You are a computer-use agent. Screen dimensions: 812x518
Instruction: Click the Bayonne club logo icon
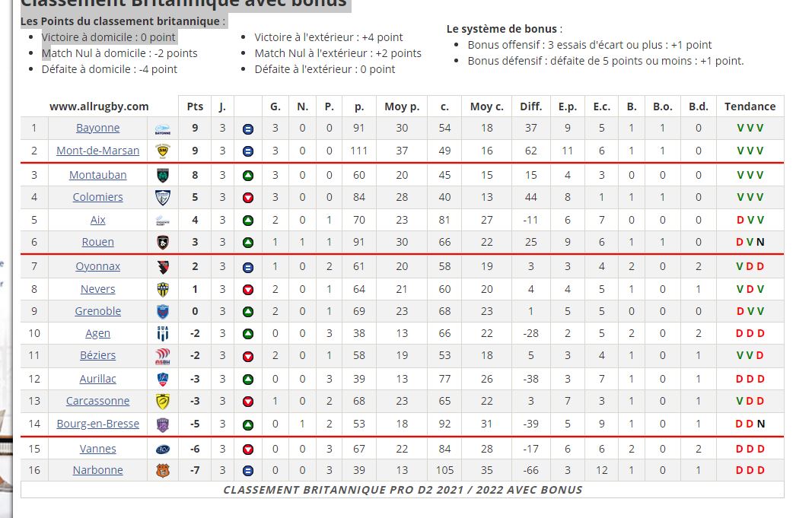tap(163, 129)
